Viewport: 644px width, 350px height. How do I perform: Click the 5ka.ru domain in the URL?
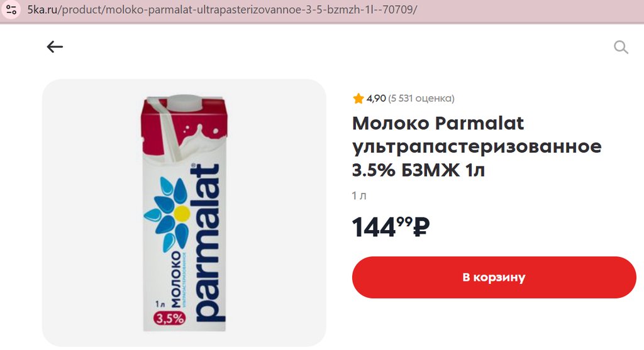43,9
